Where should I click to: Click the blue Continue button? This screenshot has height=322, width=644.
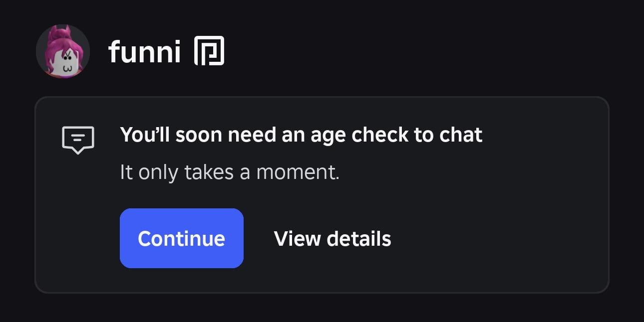click(181, 238)
